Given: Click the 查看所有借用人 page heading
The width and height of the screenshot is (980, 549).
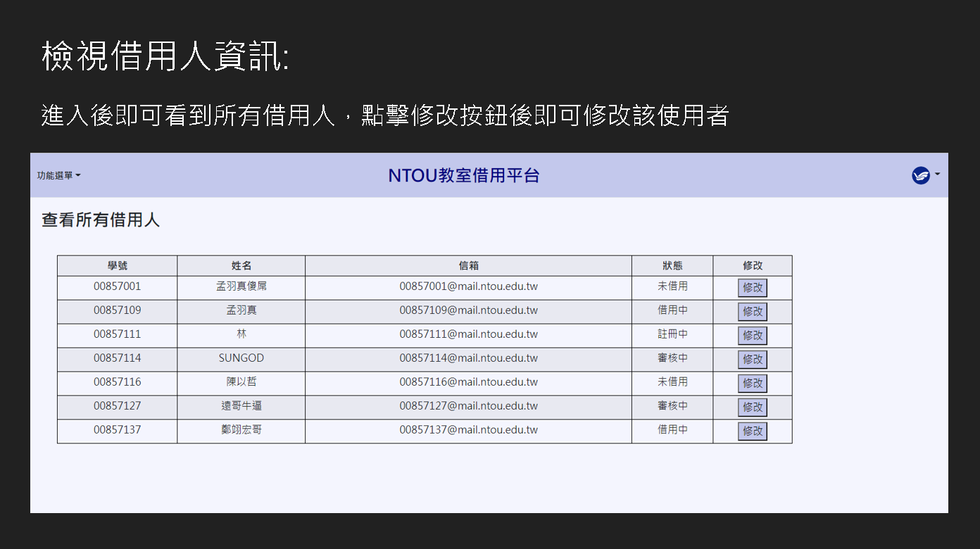Looking at the screenshot, I should (x=101, y=220).
